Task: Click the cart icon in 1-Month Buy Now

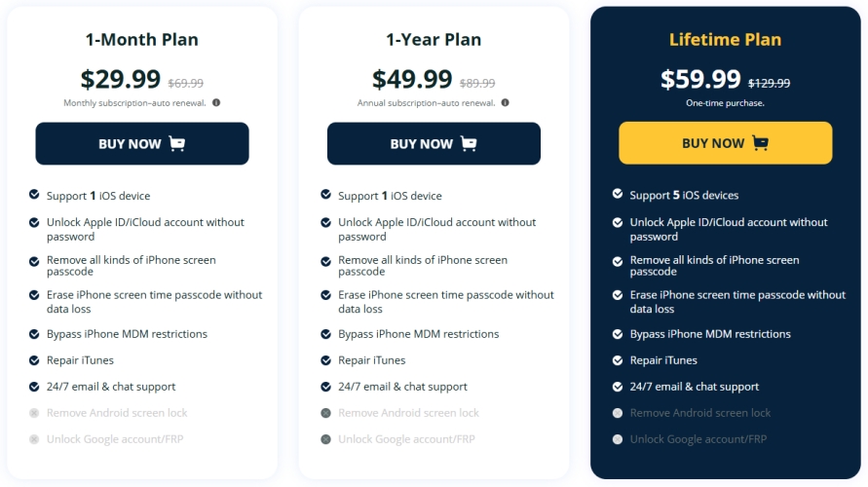Action: [176, 143]
